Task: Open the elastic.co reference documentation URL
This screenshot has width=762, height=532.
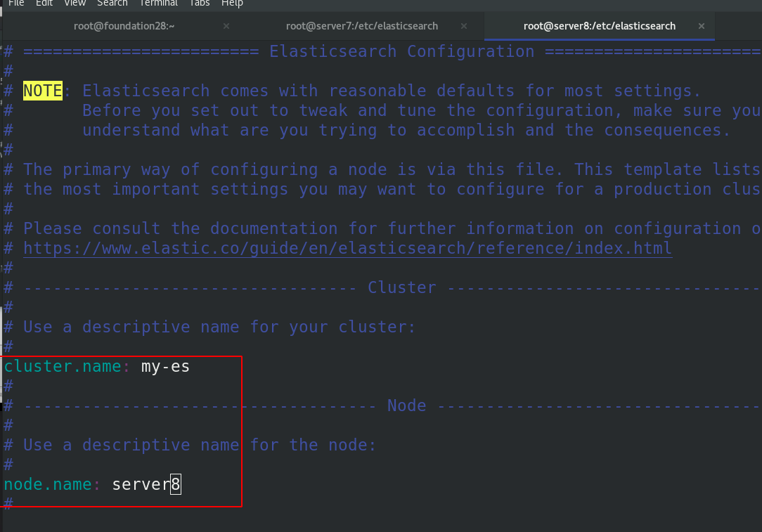Action: pos(347,248)
